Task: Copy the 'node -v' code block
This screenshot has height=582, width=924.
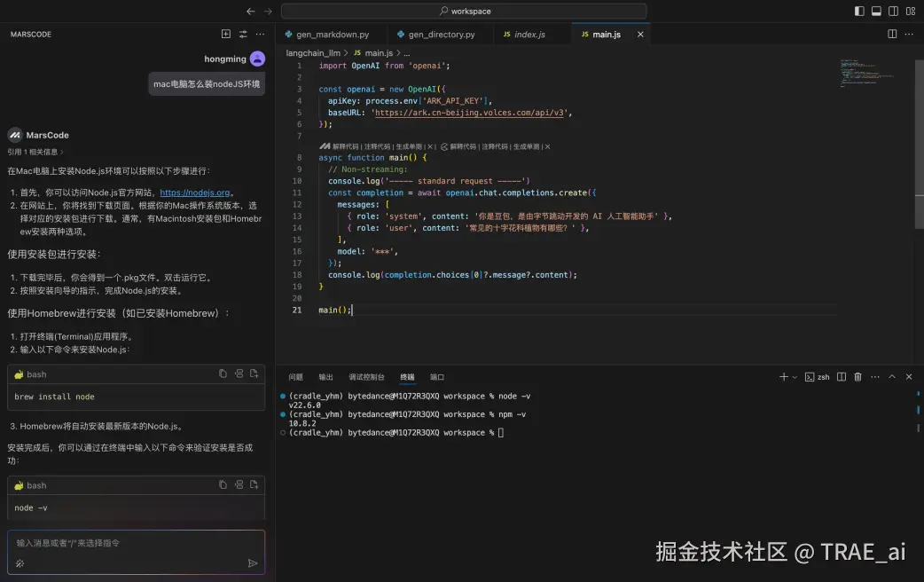Action: click(223, 484)
